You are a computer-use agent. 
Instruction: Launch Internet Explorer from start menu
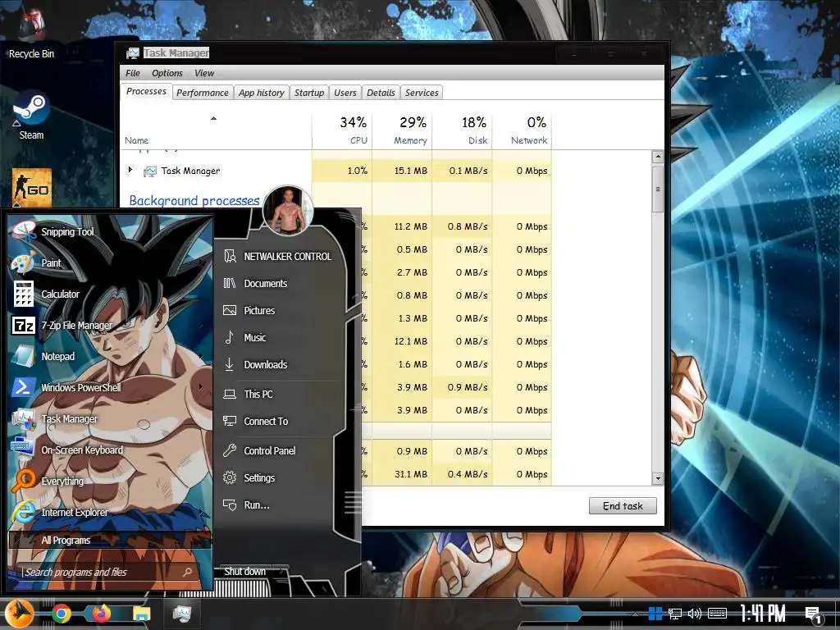tap(110, 512)
